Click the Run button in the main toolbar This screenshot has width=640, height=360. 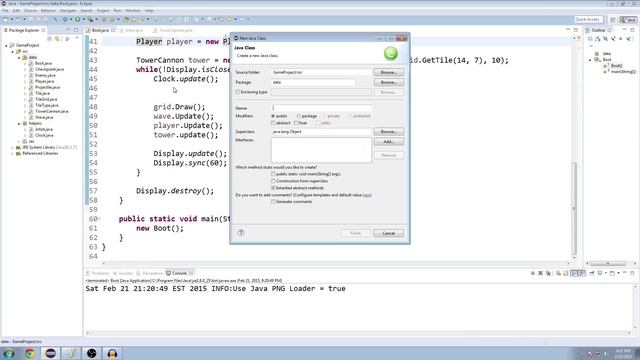pos(77,19)
